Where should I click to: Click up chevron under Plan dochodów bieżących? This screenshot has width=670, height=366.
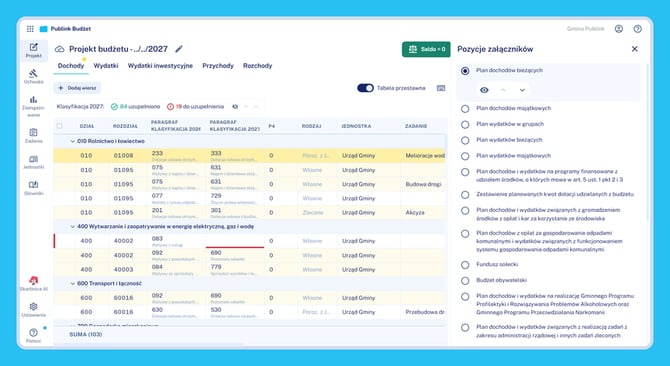click(x=503, y=90)
